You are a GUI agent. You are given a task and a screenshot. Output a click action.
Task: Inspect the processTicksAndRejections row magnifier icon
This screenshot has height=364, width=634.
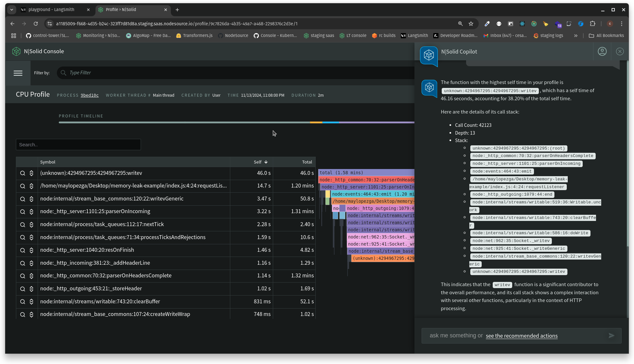click(22, 237)
